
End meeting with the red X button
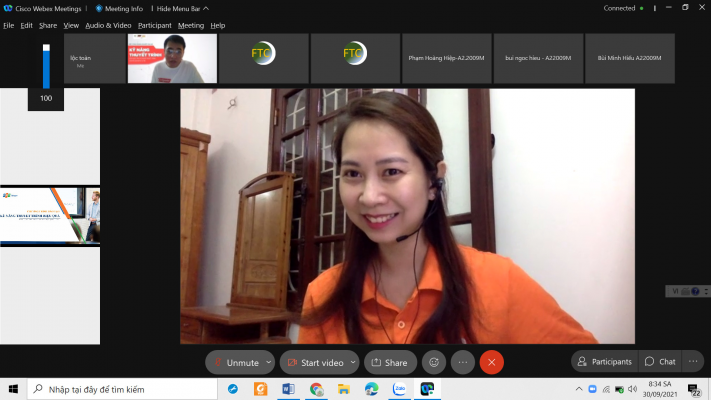491,362
